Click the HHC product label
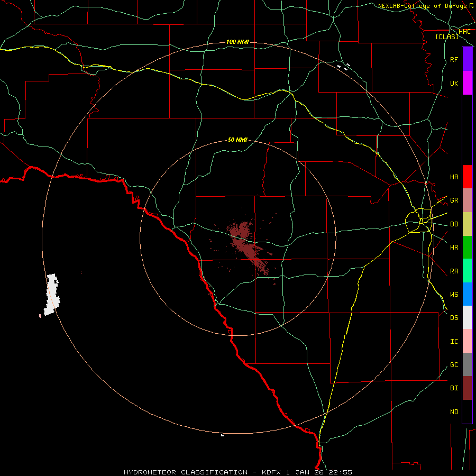The height and width of the screenshot is (476, 476). pyautogui.click(x=464, y=32)
